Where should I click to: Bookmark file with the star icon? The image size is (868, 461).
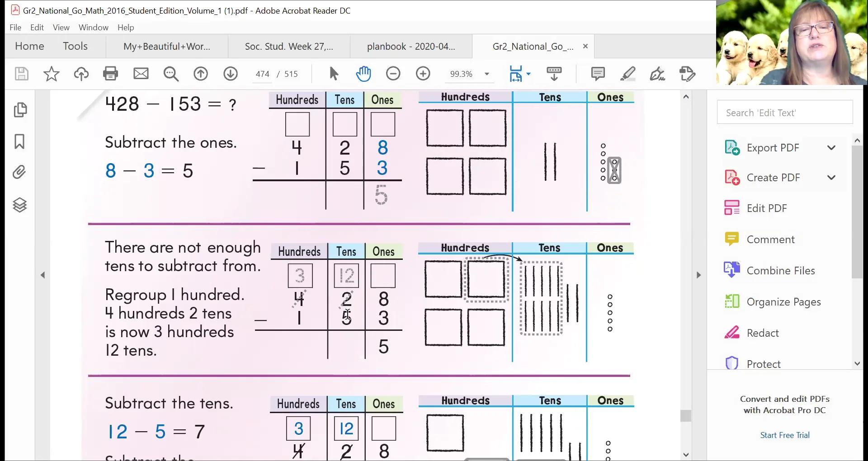click(x=51, y=74)
